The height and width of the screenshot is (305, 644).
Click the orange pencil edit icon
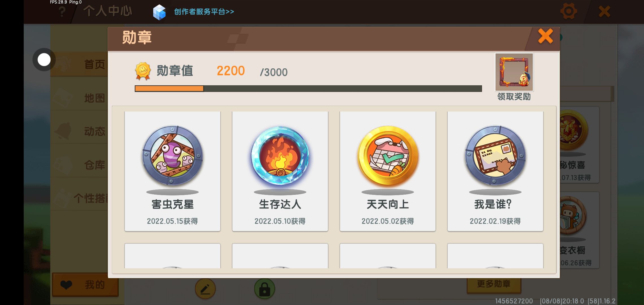pos(205,289)
